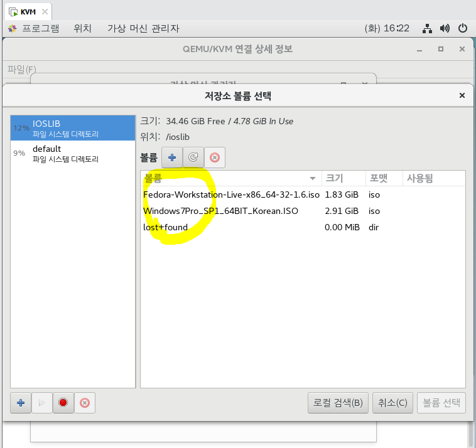Viewport: 476px width, 448px height.
Task: Click the 0.00 MiB size cell
Action: click(342, 227)
